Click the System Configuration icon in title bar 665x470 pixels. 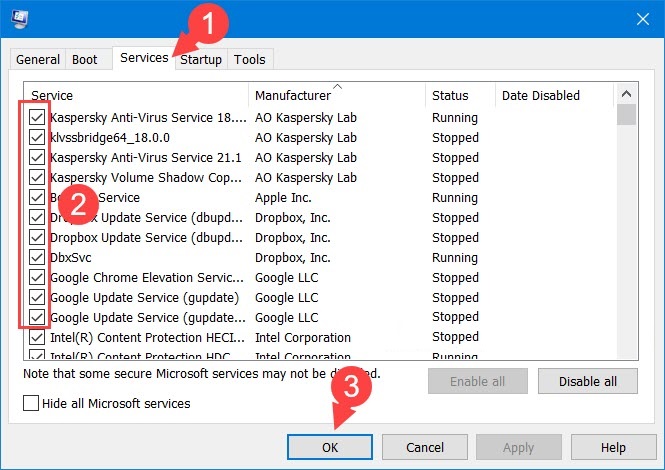pos(20,19)
